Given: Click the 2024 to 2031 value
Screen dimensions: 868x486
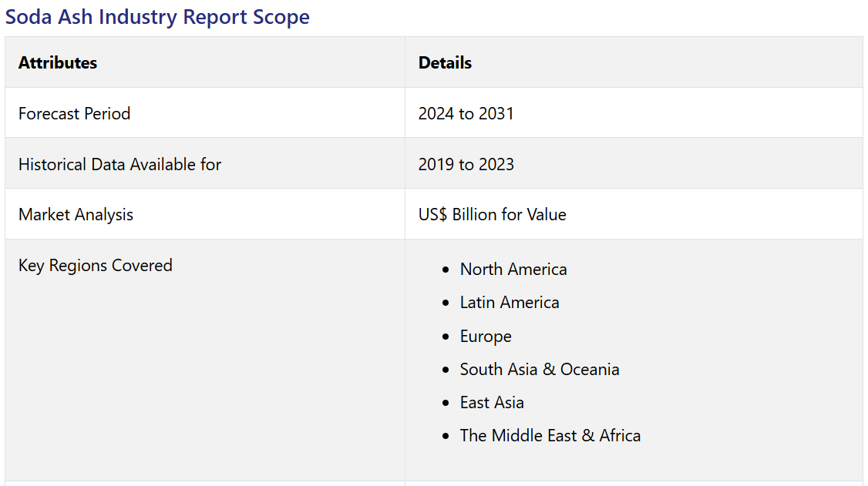Looking at the screenshot, I should 466,113.
